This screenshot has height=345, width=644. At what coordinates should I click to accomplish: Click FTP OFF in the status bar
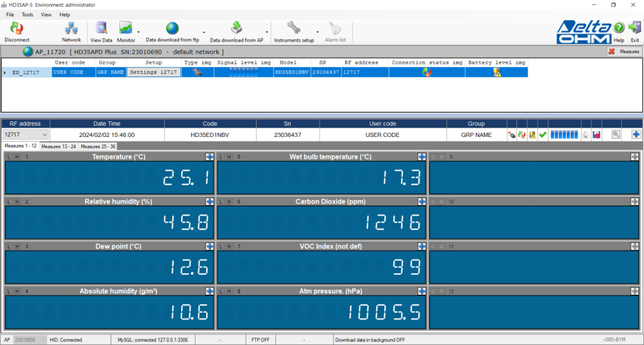(x=260, y=340)
